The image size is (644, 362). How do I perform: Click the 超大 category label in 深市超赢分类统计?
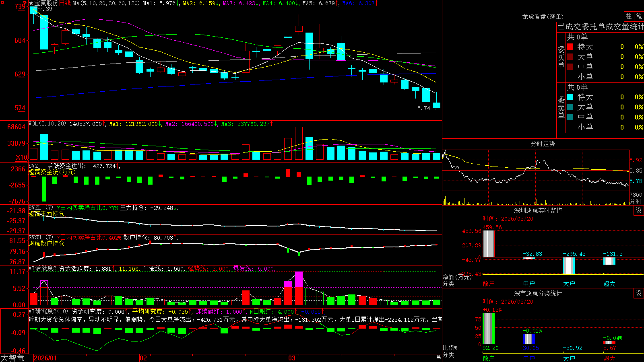[x=609, y=358]
